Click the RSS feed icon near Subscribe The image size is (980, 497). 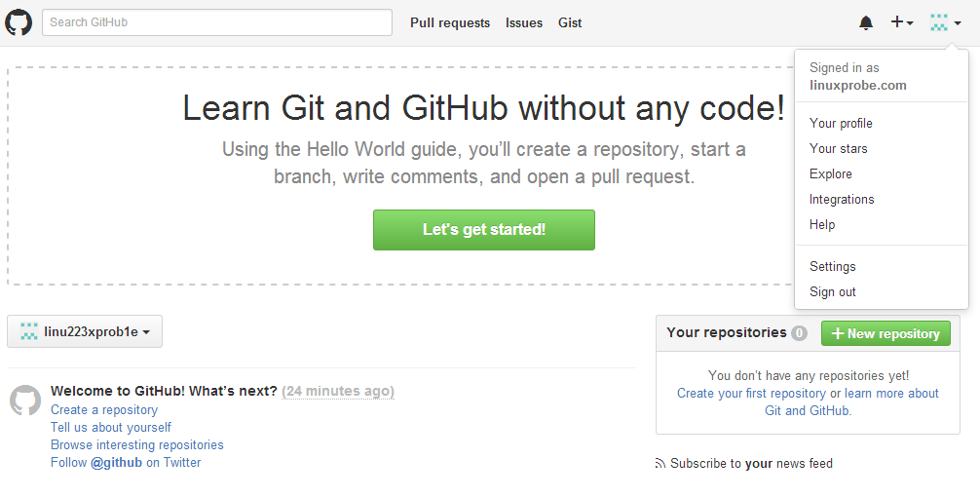[660, 464]
